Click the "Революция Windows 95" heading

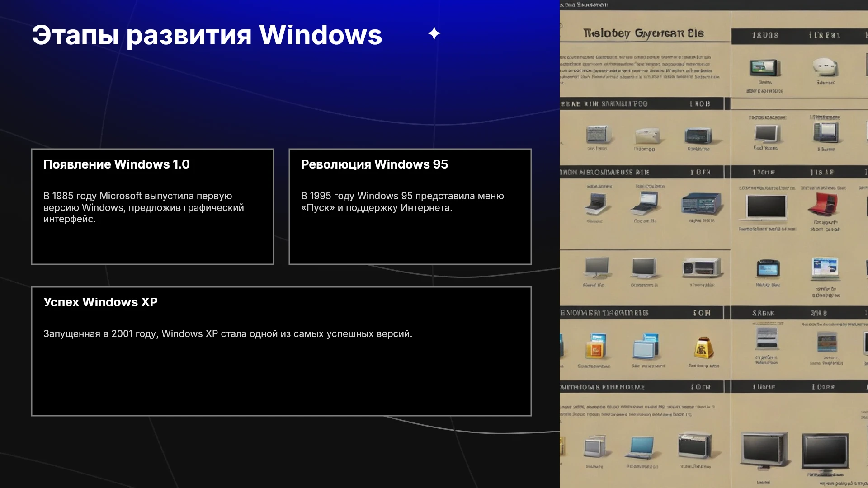point(374,164)
